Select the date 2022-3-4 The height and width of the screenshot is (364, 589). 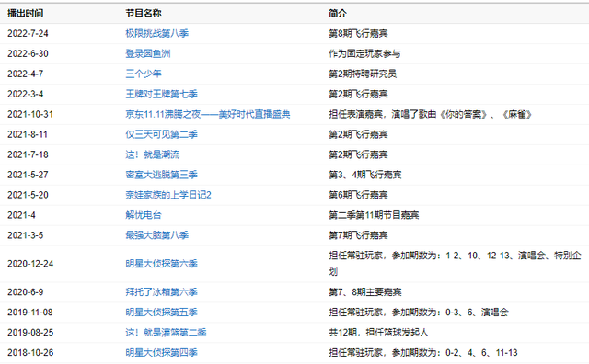click(25, 94)
